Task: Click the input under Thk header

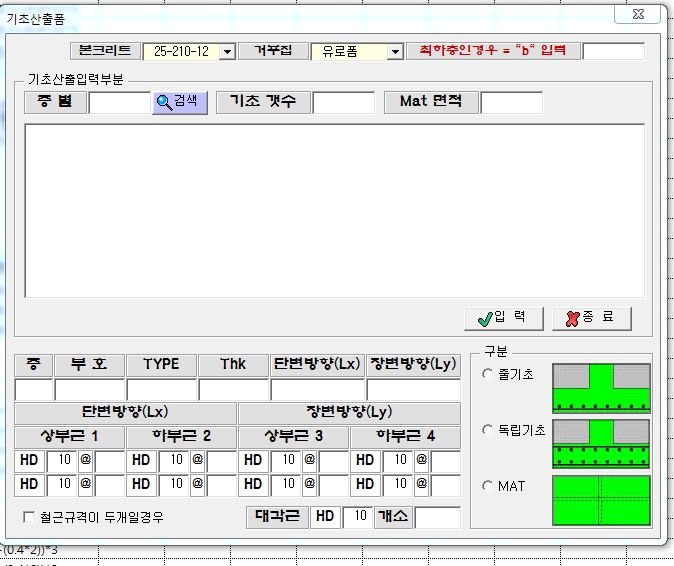Action: click(x=233, y=390)
